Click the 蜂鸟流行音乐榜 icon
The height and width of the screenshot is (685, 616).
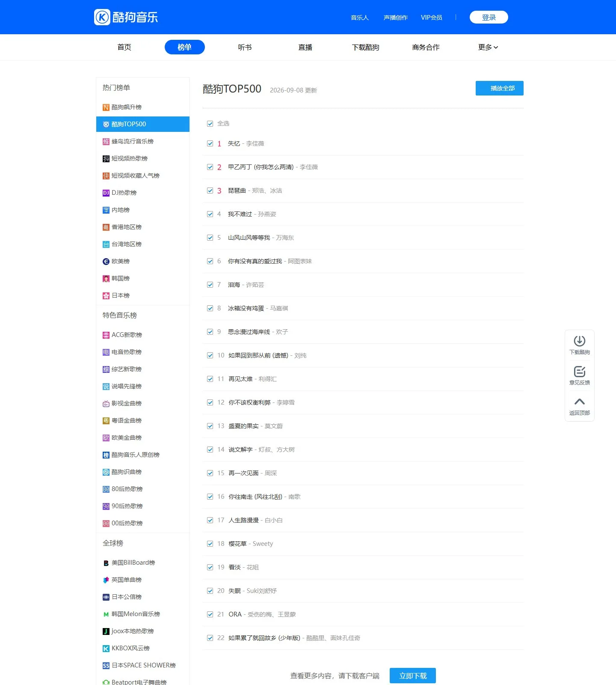[x=106, y=142]
